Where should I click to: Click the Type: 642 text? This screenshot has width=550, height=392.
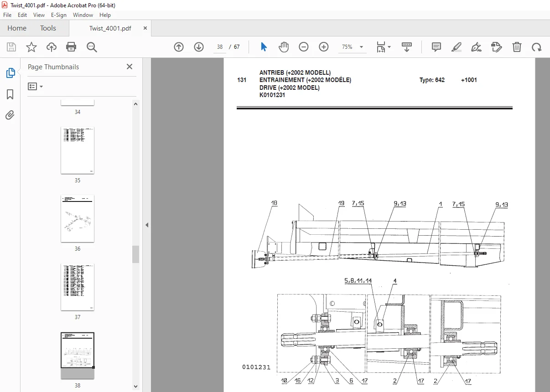[432, 80]
